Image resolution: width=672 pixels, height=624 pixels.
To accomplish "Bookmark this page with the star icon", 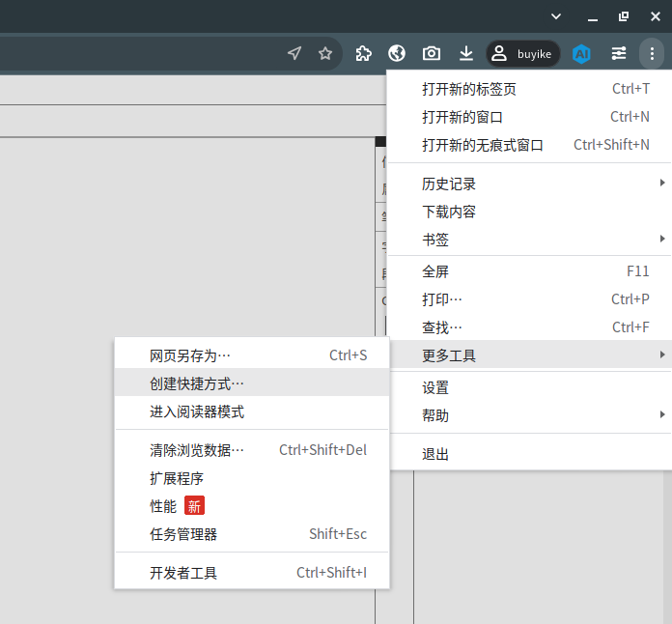I will [x=325, y=53].
